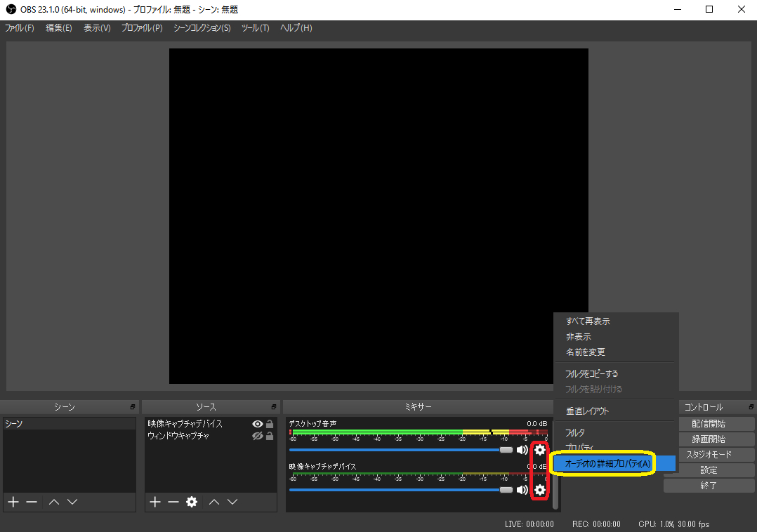Viewport: 757px width, 532px height.
Task: Hide 映像キャプチャデバイス source via eye icon
Action: pos(258,424)
